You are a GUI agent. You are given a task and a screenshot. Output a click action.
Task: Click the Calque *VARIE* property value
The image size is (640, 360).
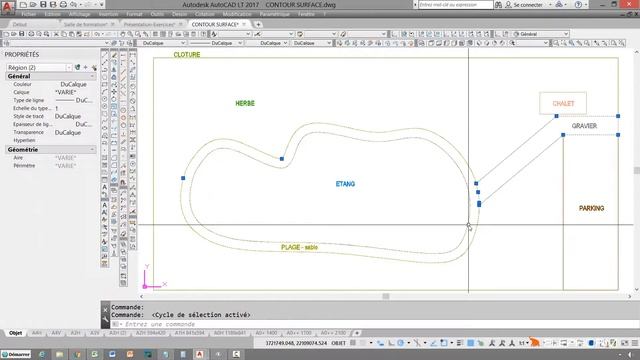[x=66, y=92]
